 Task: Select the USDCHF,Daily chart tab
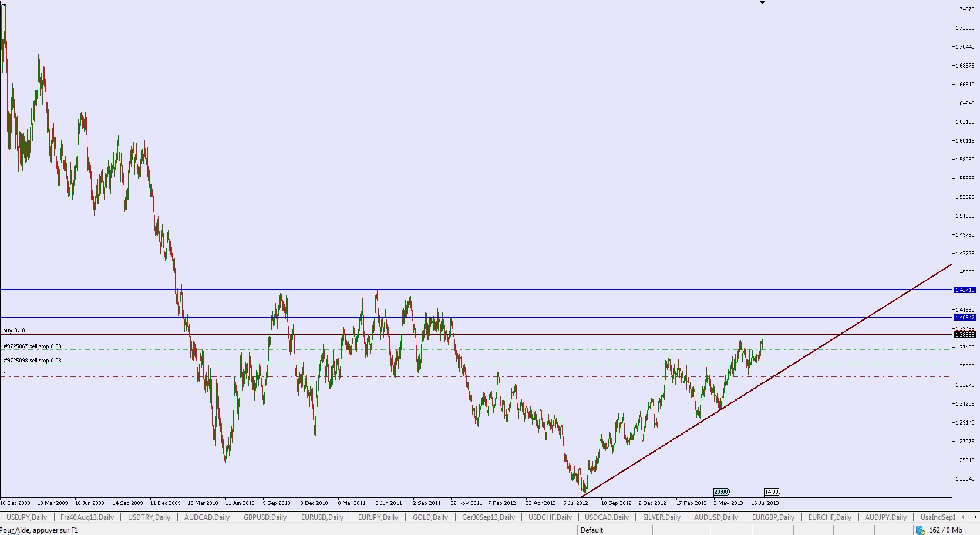[x=550, y=517]
